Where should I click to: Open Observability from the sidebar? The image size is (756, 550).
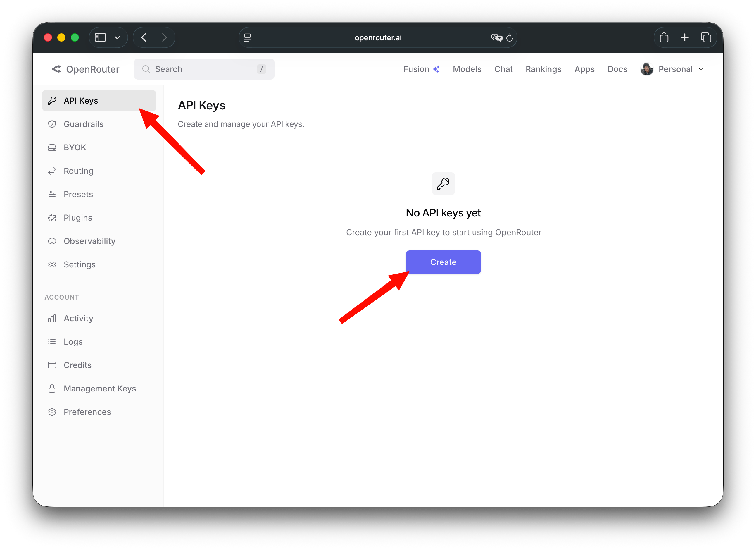89,241
